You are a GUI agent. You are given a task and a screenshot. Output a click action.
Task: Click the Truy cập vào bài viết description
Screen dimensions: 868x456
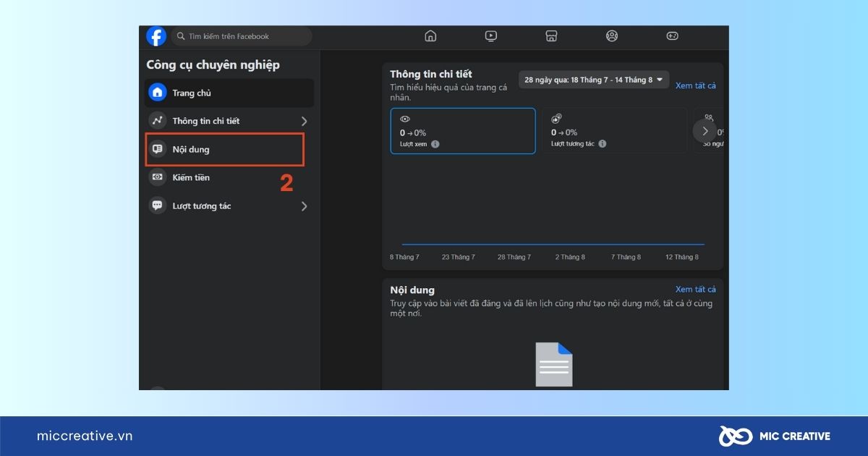pyautogui.click(x=551, y=308)
